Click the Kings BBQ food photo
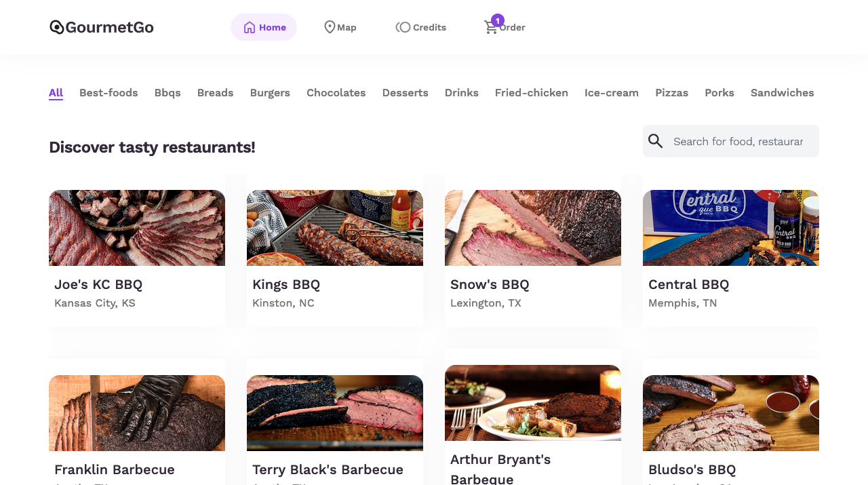The width and height of the screenshot is (868, 485). tap(334, 227)
